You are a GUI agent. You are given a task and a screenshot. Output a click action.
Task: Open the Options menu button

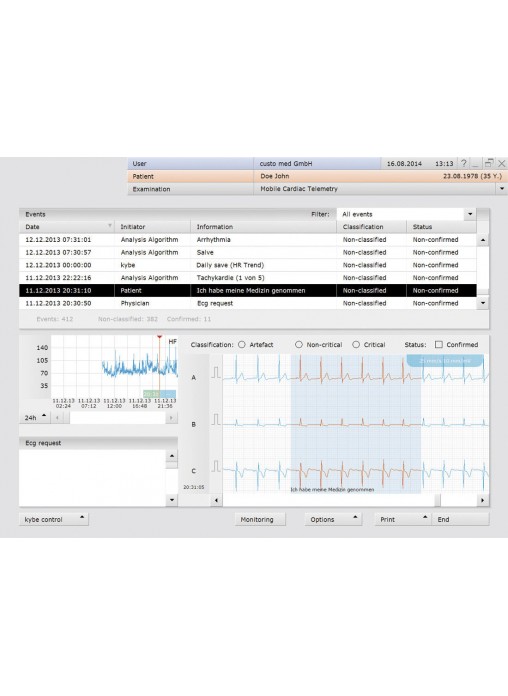[333, 519]
